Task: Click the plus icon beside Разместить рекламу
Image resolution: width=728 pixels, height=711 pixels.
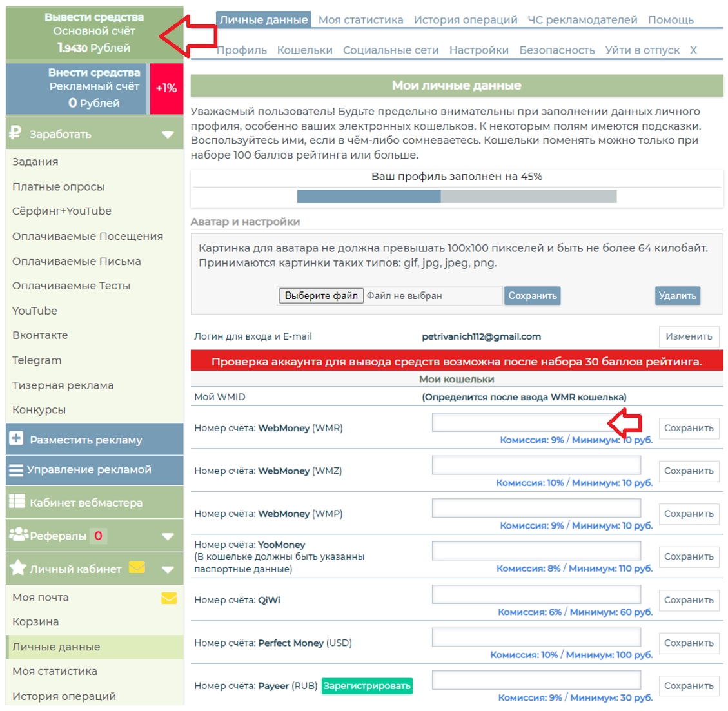Action: click(15, 438)
